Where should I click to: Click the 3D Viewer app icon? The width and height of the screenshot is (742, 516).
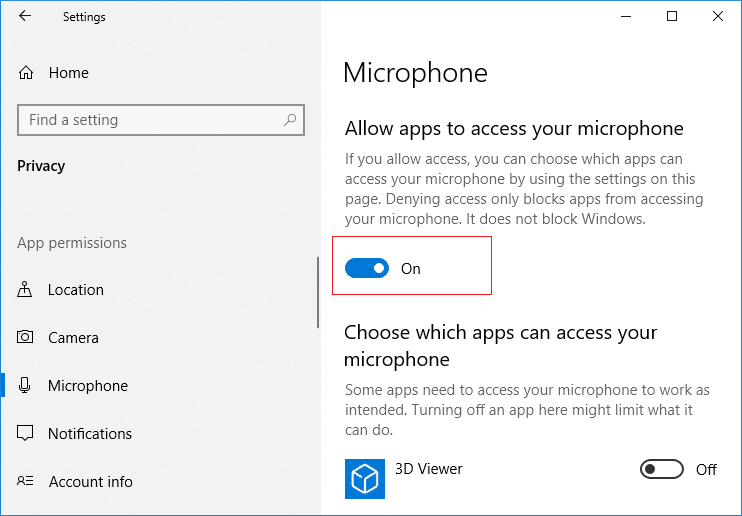coord(365,479)
